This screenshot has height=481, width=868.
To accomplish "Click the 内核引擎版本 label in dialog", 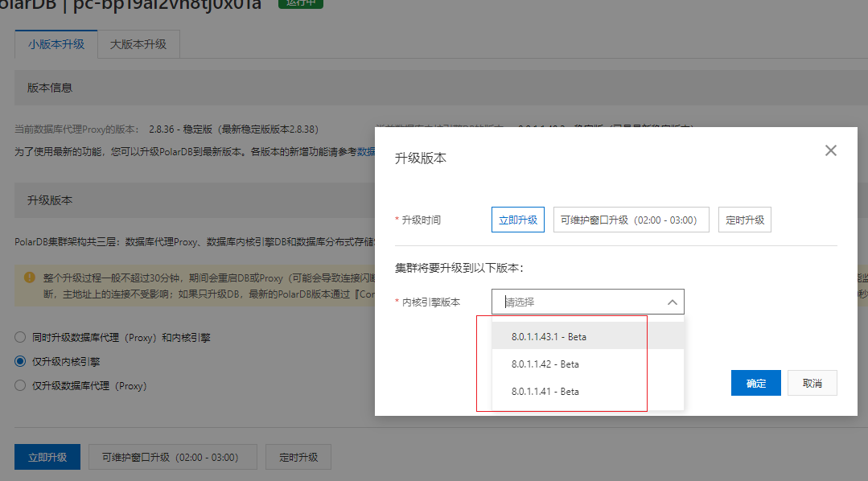I will click(430, 302).
